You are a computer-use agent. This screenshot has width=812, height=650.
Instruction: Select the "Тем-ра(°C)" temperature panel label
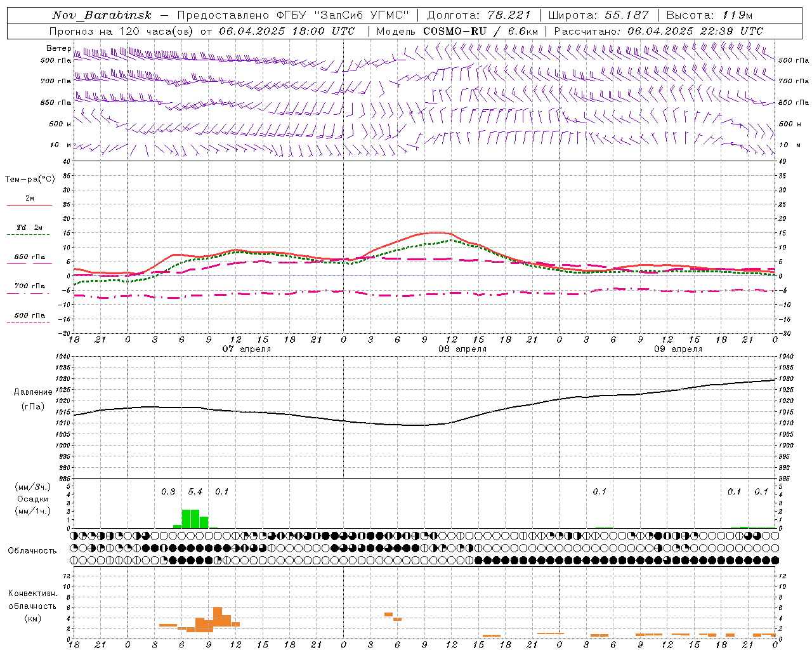[x=30, y=180]
